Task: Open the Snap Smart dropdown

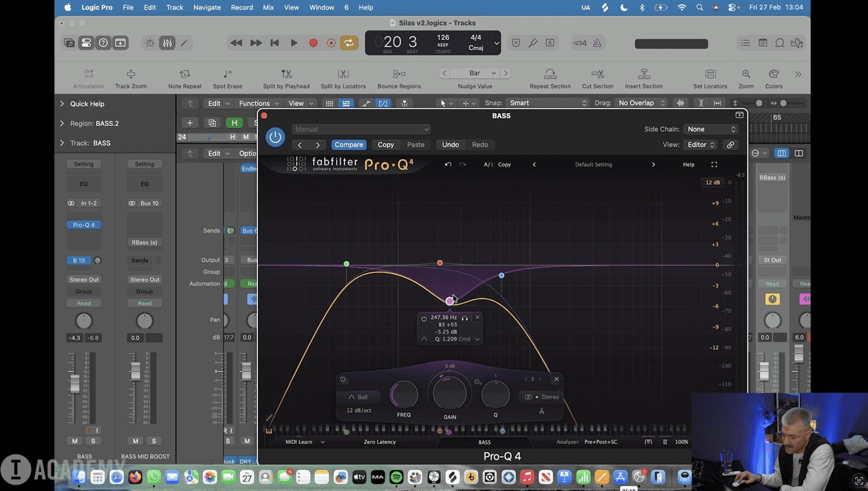Action: pos(547,103)
